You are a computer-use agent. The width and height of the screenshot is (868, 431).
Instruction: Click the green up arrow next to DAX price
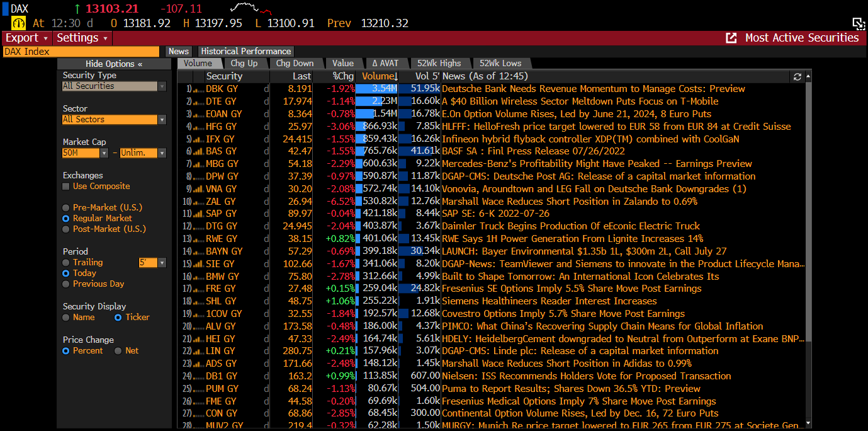click(77, 9)
